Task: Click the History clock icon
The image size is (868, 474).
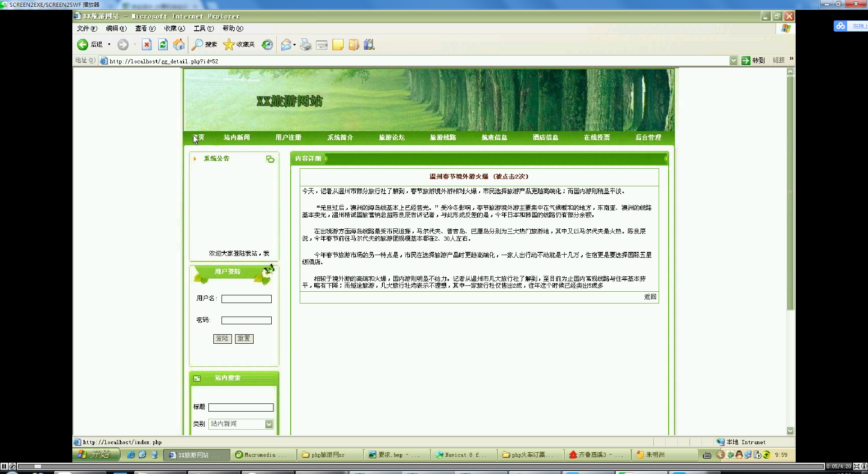Action: 268,44
